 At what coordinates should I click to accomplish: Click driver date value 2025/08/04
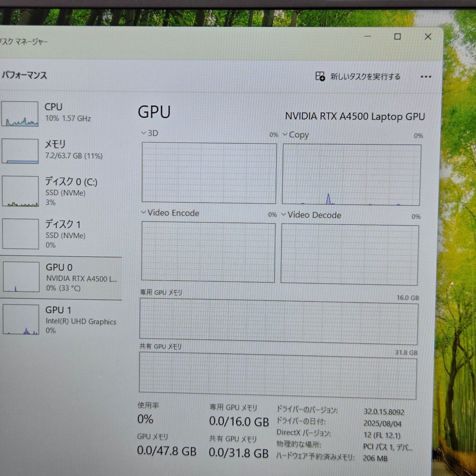point(382,423)
